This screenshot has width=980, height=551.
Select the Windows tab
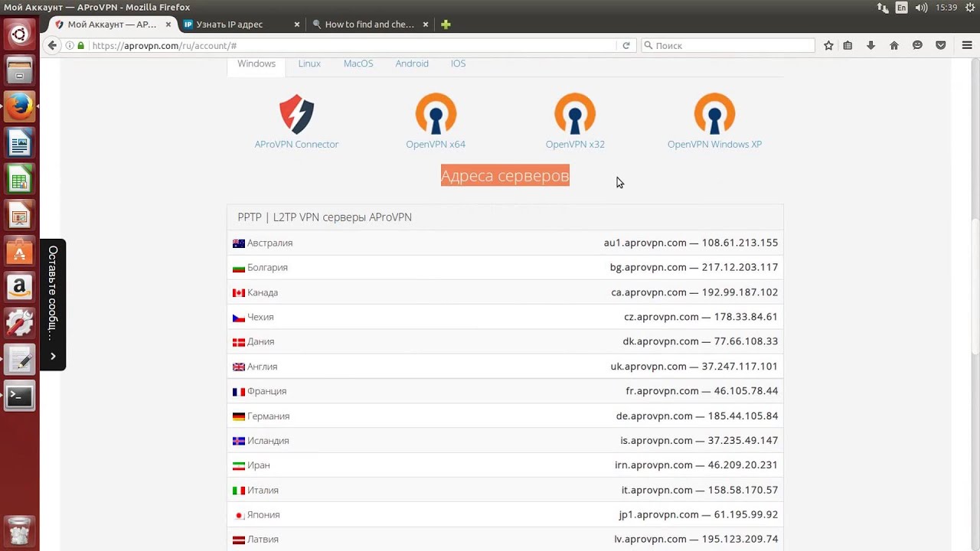(256, 64)
